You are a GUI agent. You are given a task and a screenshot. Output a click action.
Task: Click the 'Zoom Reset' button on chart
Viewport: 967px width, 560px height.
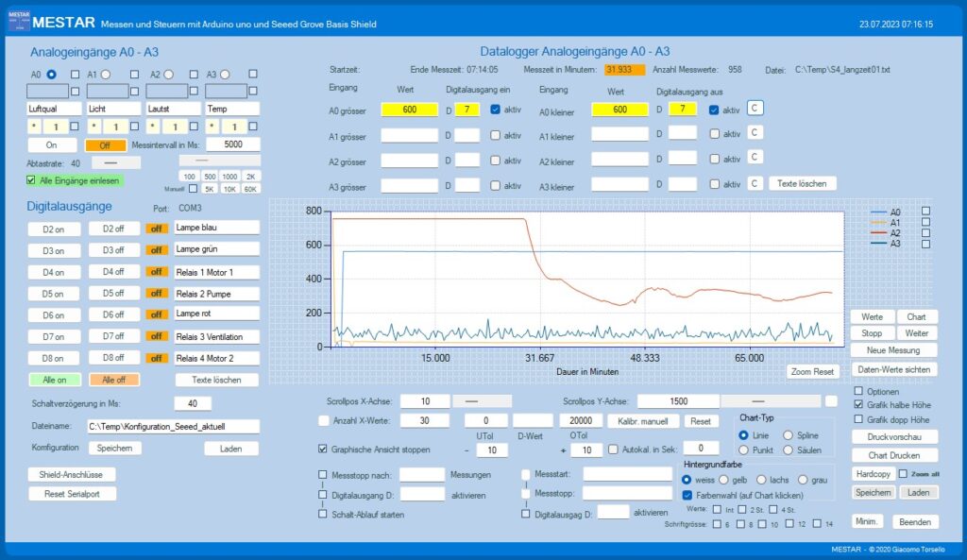click(x=812, y=372)
